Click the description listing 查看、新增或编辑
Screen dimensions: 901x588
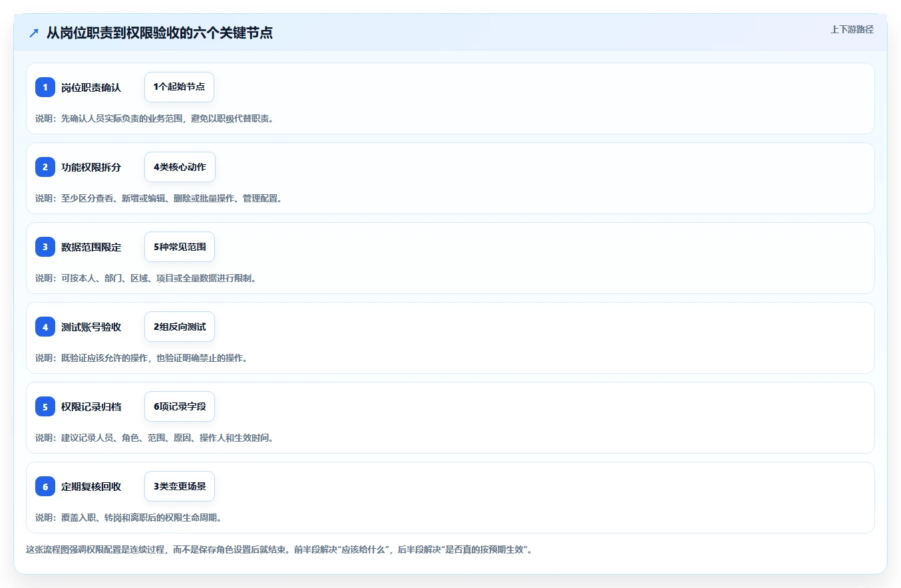[158, 198]
